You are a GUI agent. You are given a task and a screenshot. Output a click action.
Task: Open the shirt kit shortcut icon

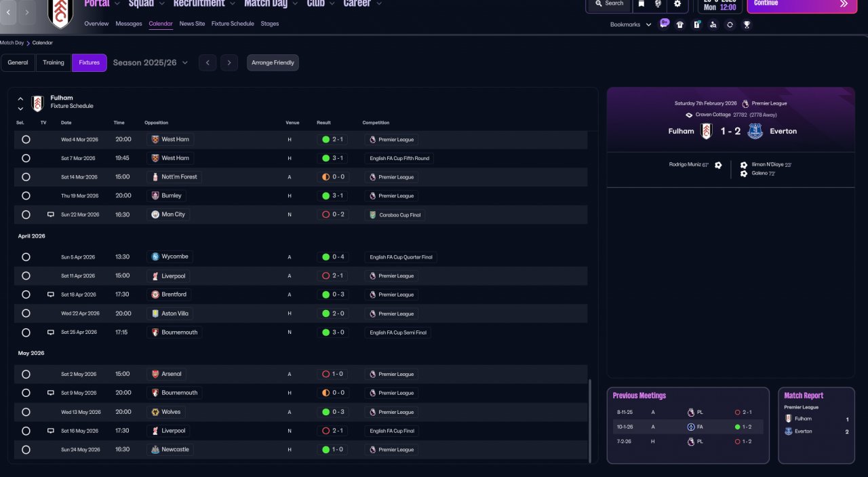(680, 24)
